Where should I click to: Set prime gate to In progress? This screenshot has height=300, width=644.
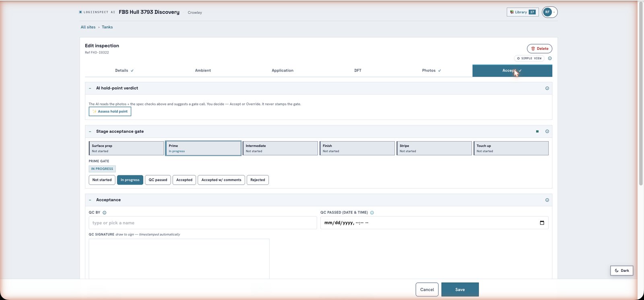pos(130,180)
